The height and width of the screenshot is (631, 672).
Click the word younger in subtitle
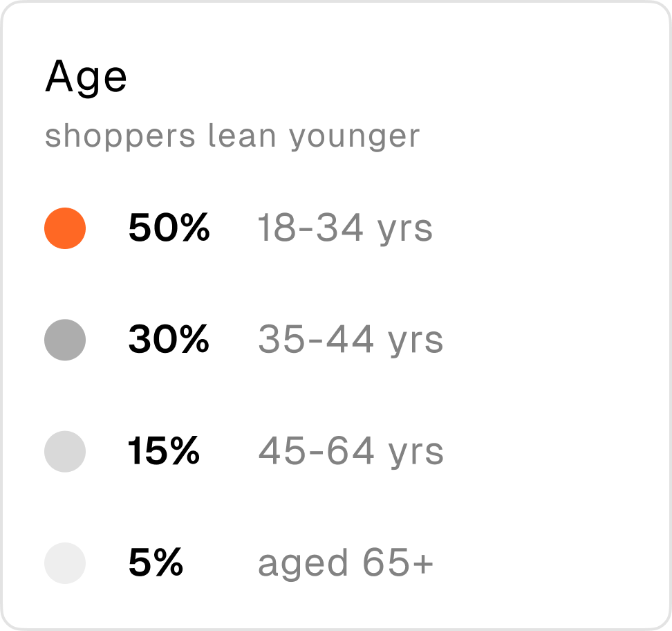coord(355,138)
